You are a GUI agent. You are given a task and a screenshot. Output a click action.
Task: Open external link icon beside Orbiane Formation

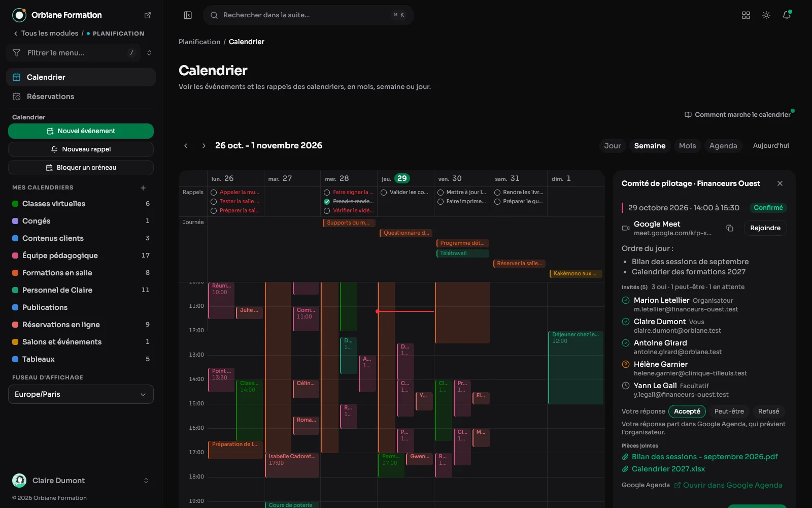148,15
